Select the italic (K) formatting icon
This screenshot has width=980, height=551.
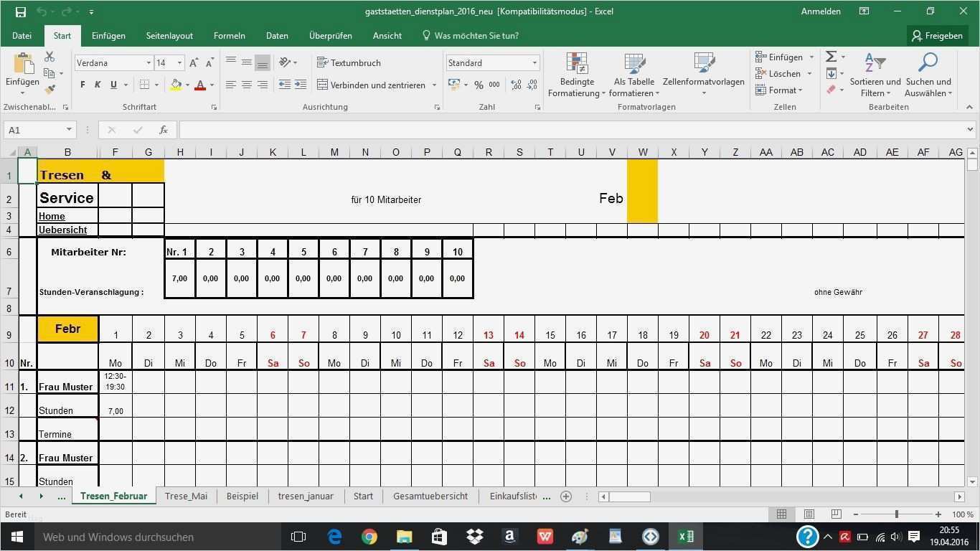98,85
